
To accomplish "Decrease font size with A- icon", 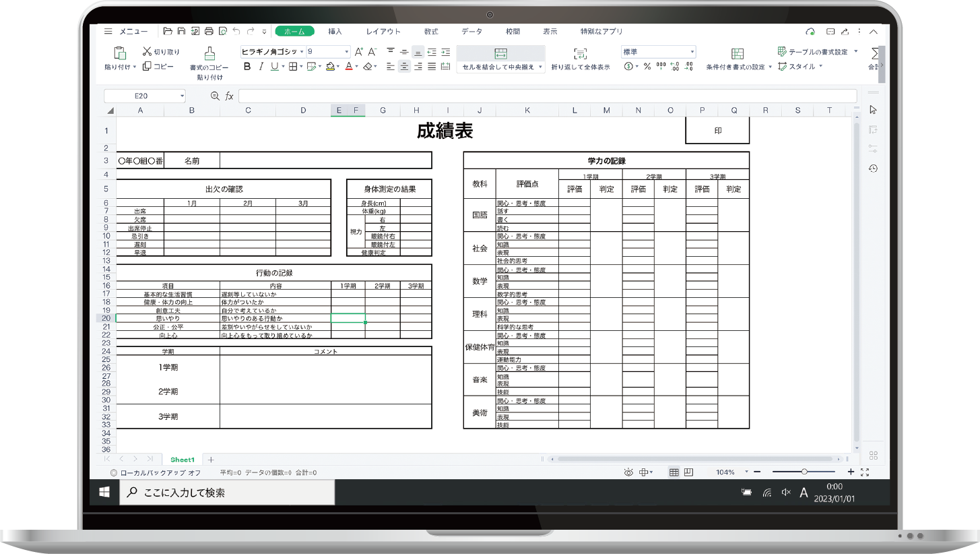I will coord(372,51).
